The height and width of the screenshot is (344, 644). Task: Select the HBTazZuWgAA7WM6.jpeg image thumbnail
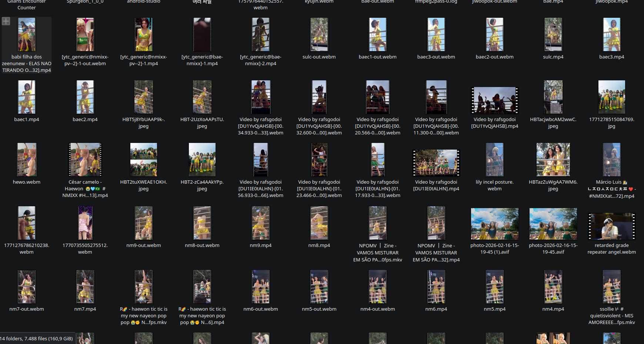(553, 160)
